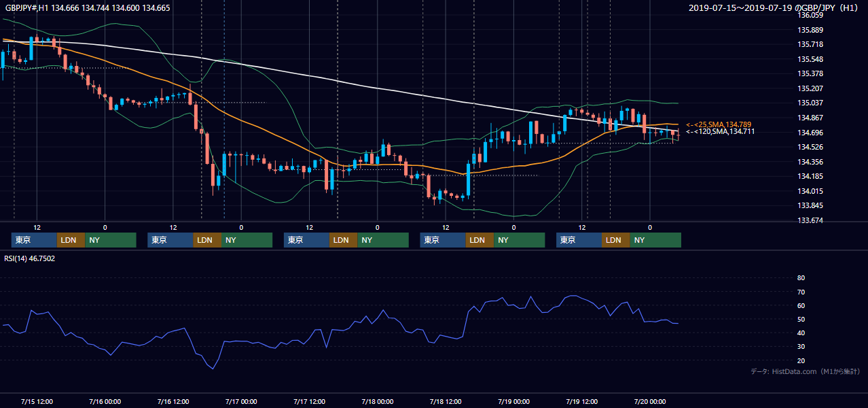Screen dimensions: 868x408
Task: Click the 東京 session block for 7/17
Action: 306,240
